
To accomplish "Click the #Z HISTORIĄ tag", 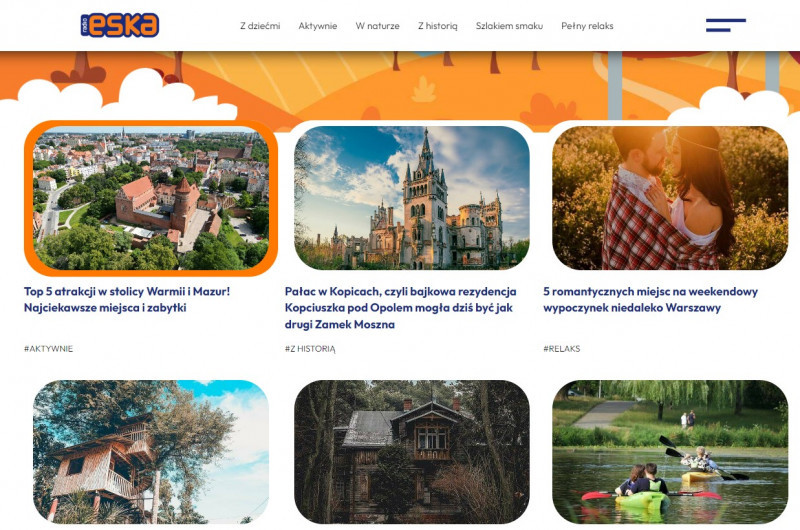I will tap(310, 349).
